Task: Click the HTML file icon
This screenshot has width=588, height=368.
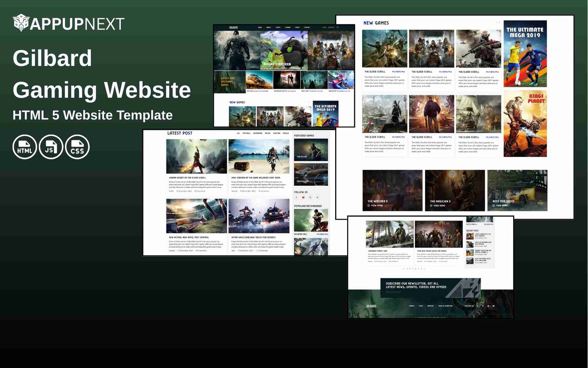Action: click(x=24, y=146)
